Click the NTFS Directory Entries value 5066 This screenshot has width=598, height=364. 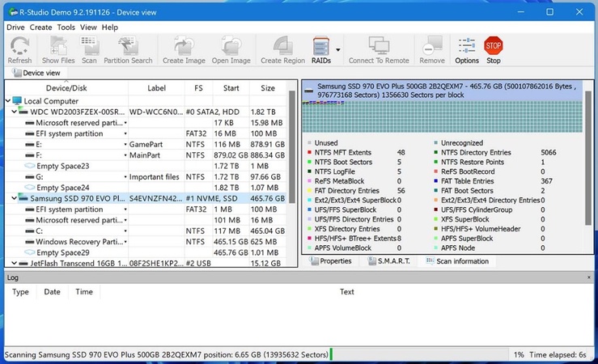coord(549,152)
